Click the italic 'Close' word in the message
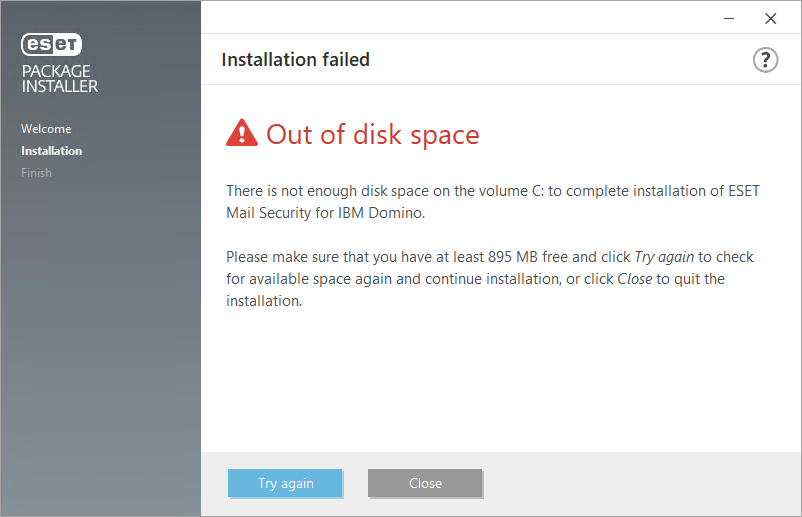Image resolution: width=802 pixels, height=517 pixels. tap(635, 279)
